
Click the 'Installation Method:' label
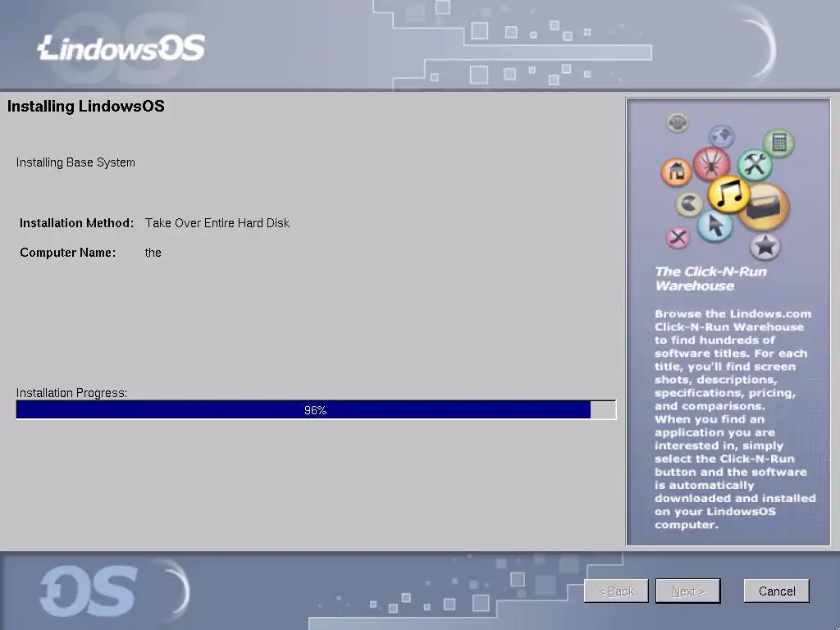click(76, 223)
